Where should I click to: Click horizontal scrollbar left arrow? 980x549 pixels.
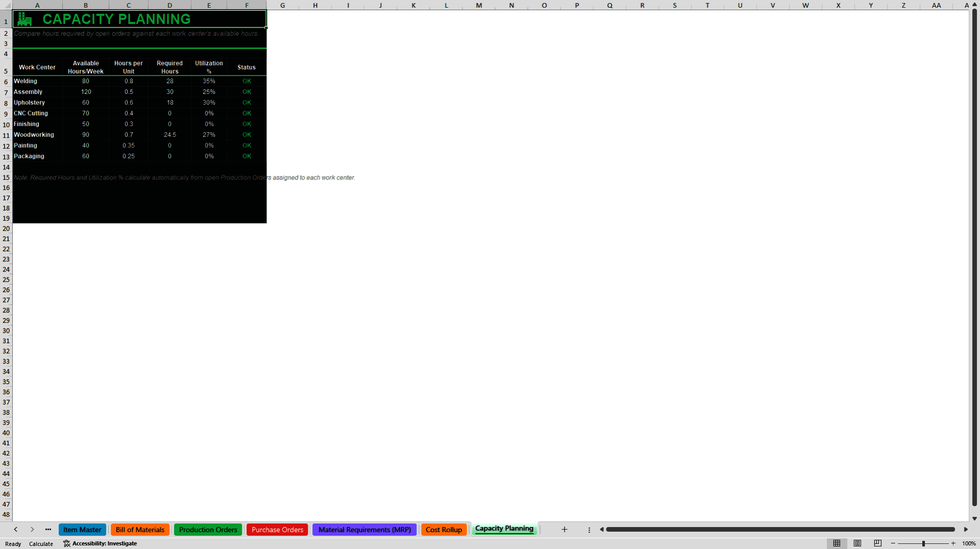(602, 530)
